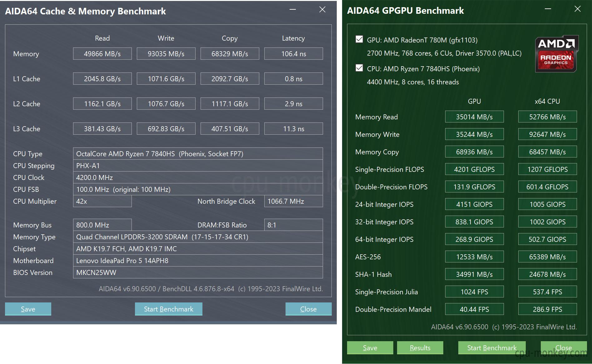
Task: Close the Cache & Memory Benchmark window via X
Action: [x=322, y=10]
